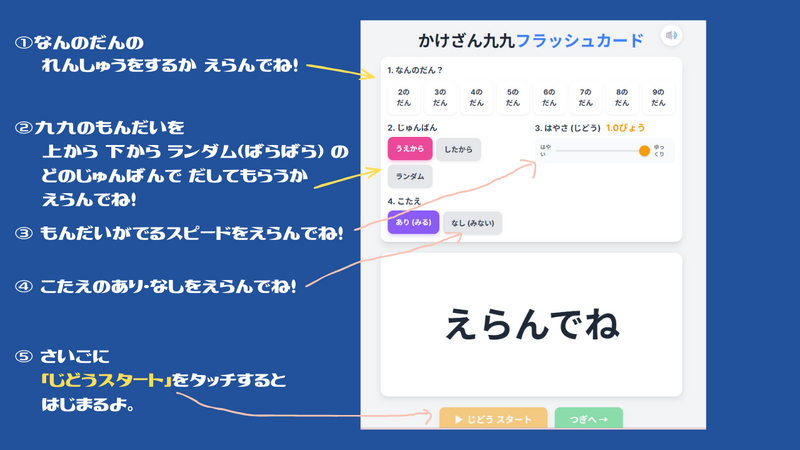Select the 6のだん times table
Viewport: 800px width, 450px height.
pos(548,97)
